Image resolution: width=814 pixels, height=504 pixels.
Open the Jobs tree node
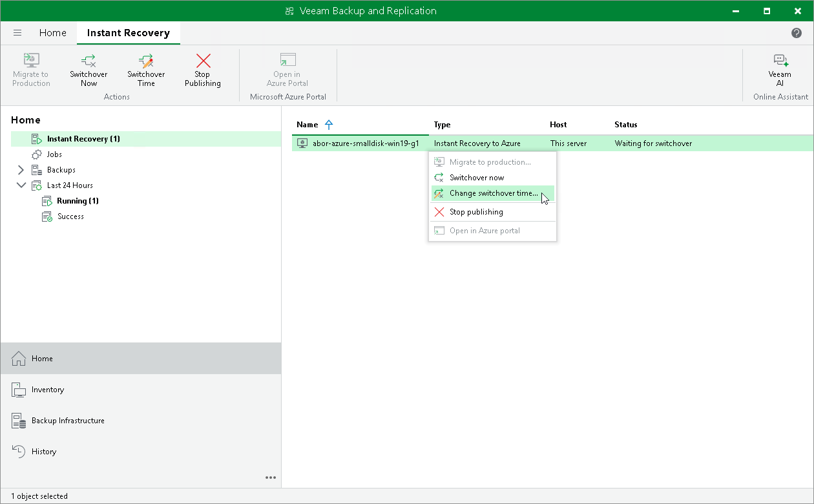coord(54,154)
